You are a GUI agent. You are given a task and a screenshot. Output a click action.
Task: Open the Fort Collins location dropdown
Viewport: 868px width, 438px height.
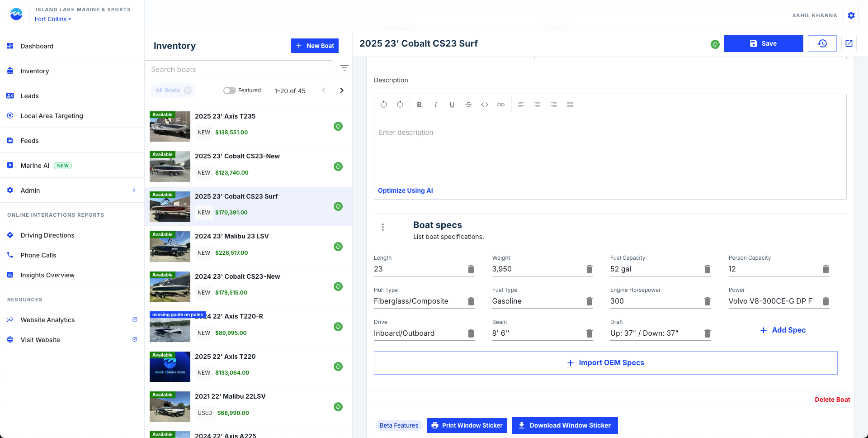pyautogui.click(x=53, y=19)
